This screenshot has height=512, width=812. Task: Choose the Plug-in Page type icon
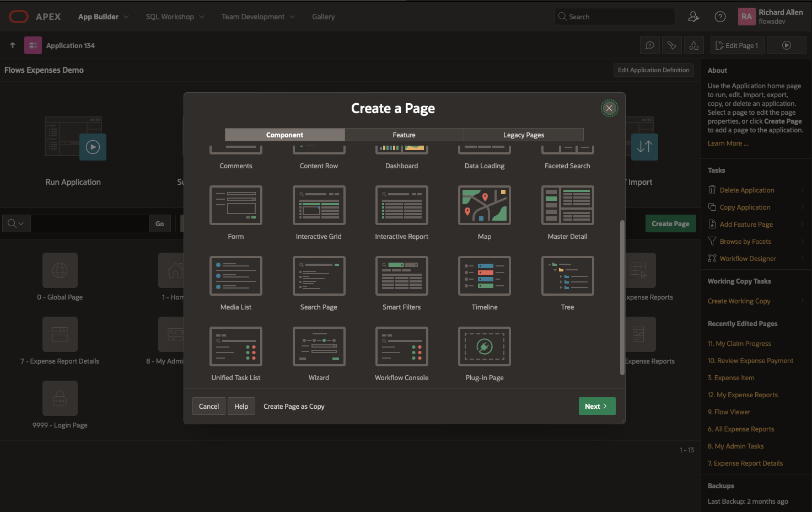(x=485, y=346)
